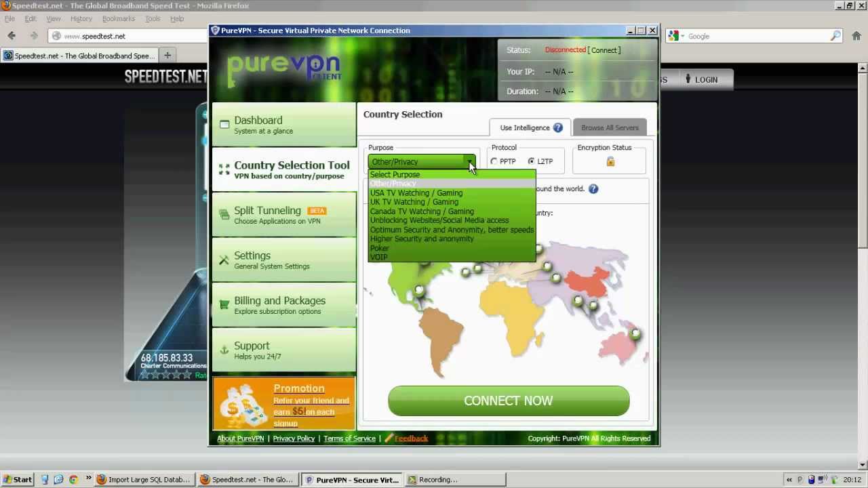The width and height of the screenshot is (868, 488).
Task: Click the promotion refer your friend link
Action: (311, 411)
